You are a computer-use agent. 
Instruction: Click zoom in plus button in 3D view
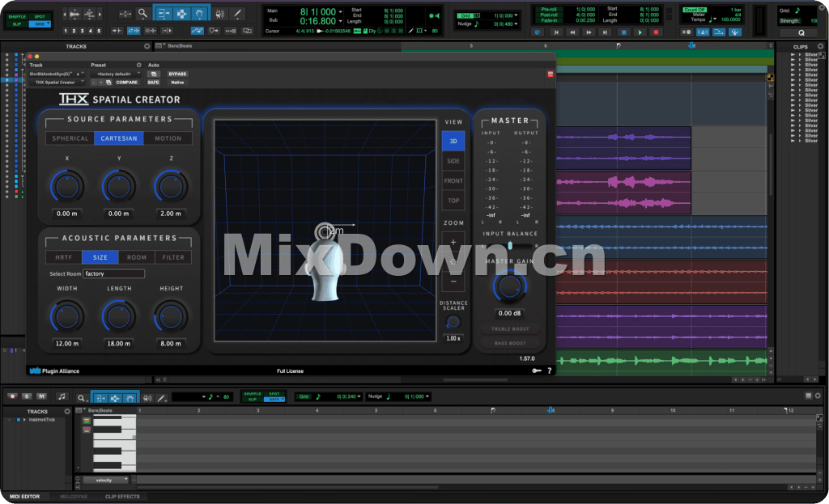pos(453,242)
